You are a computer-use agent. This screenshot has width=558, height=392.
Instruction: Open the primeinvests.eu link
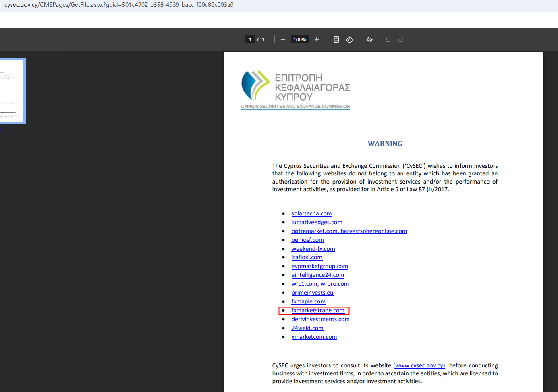(x=312, y=293)
